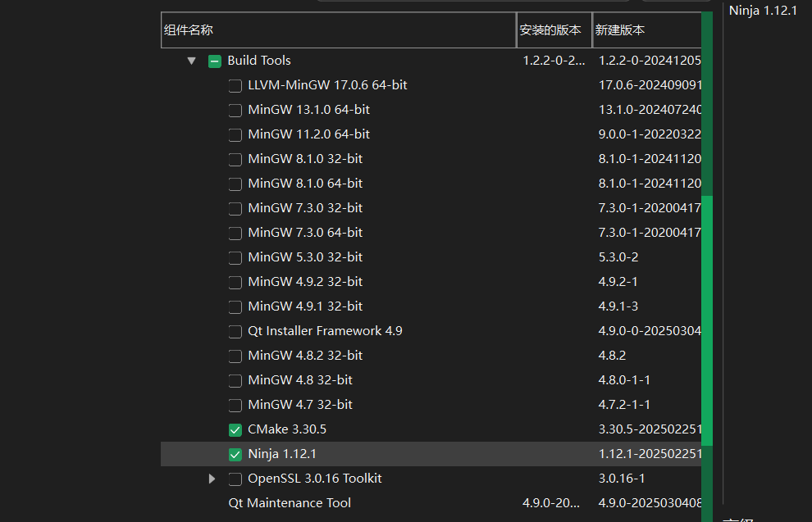Click version 5.3.0-2 cell
The image size is (812, 522).
[618, 257]
